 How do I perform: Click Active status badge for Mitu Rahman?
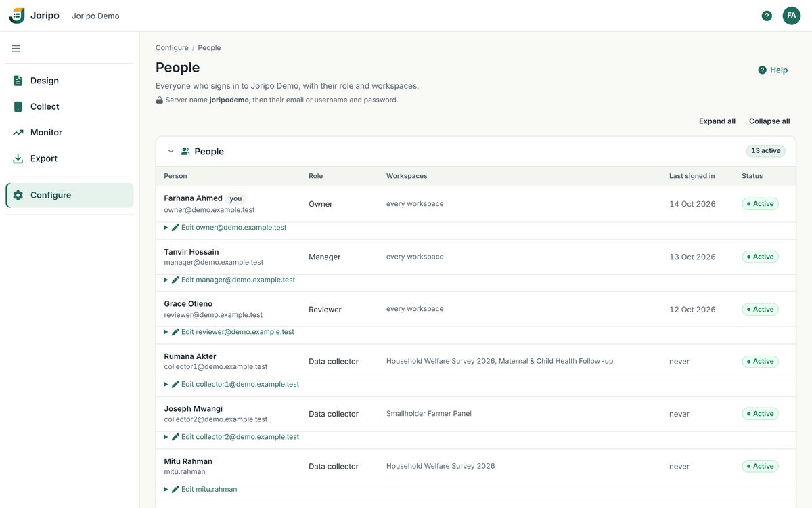click(x=760, y=466)
